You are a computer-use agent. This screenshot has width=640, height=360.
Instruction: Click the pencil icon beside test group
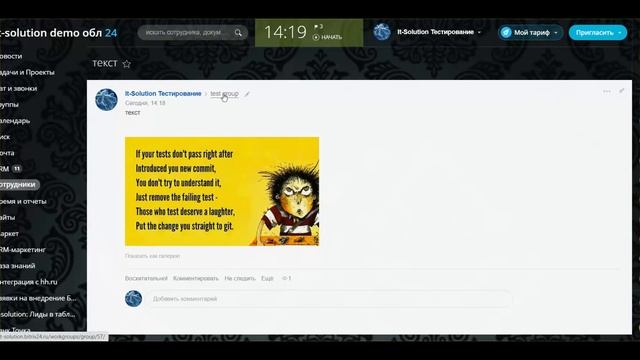[x=247, y=94]
